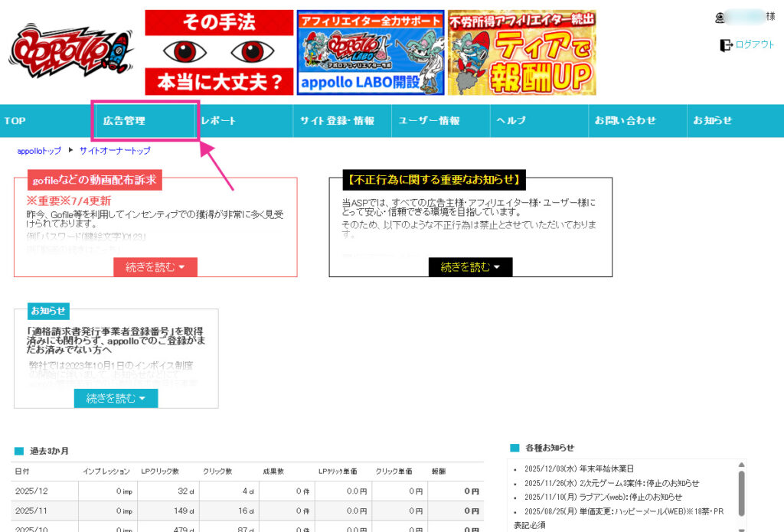The width and height of the screenshot is (784, 532).
Task: Go to the TOP menu item
Action: click(15, 121)
